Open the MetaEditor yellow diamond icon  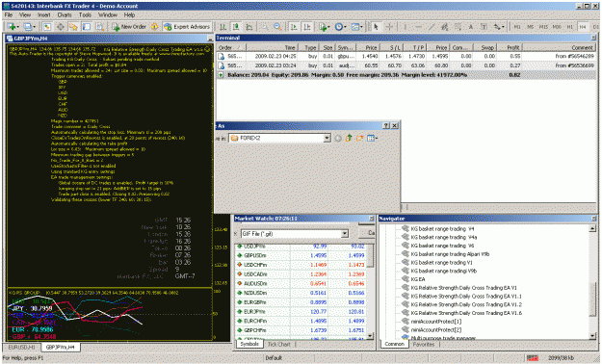[154, 27]
